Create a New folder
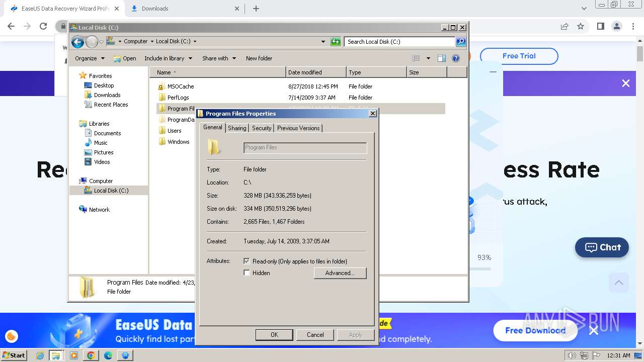Image resolution: width=644 pixels, height=362 pixels. pos(259,58)
